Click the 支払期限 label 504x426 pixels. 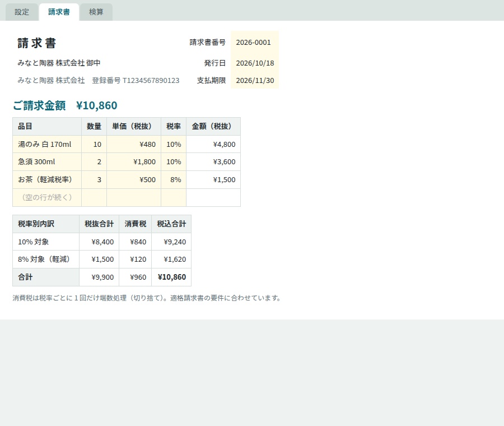point(211,81)
